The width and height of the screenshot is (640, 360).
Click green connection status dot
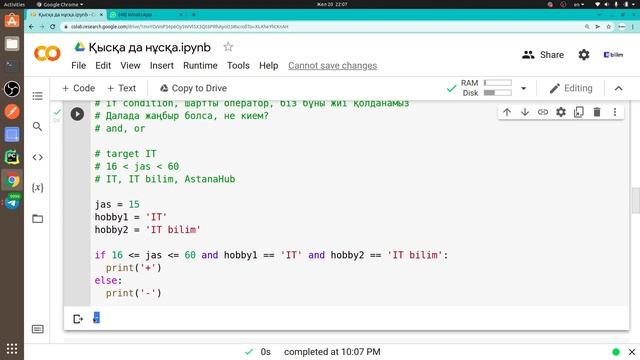point(616,352)
